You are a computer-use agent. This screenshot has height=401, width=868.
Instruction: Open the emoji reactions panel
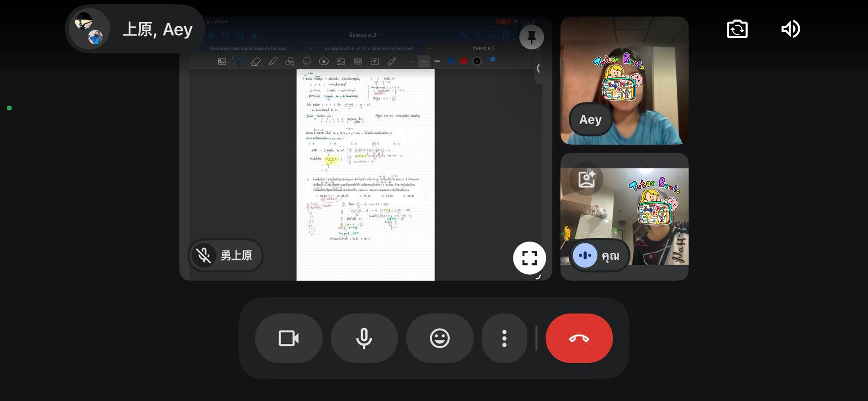click(x=440, y=338)
